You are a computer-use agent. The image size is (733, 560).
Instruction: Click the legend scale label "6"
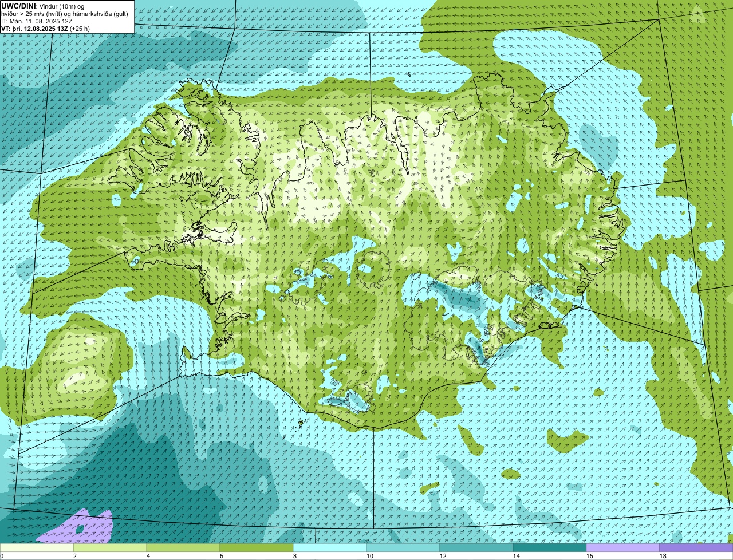click(222, 556)
